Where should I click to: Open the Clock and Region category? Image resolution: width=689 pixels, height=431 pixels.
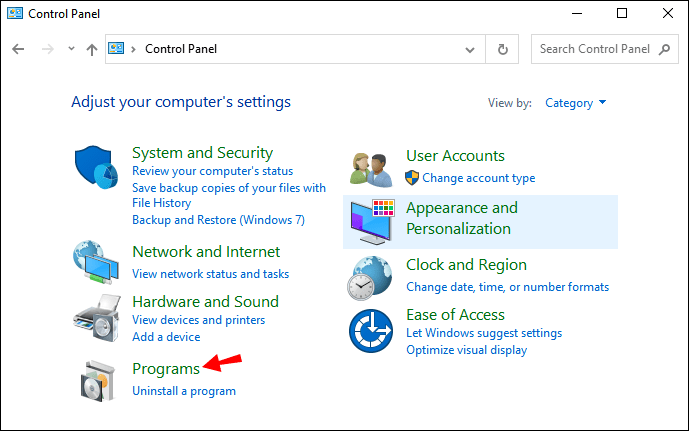click(x=466, y=265)
